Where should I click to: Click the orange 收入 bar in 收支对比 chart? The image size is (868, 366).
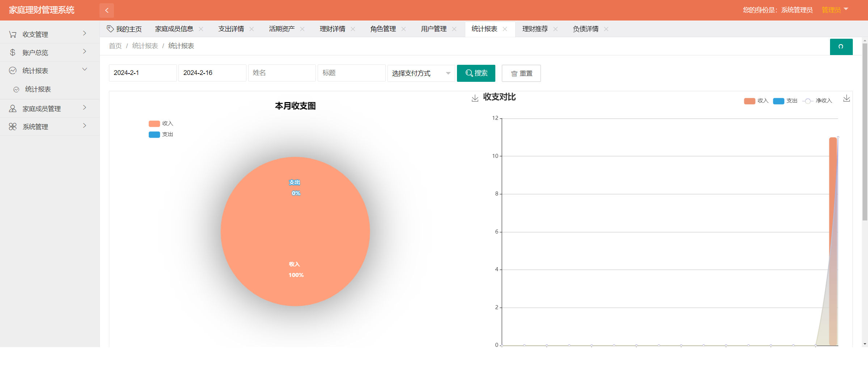833,241
